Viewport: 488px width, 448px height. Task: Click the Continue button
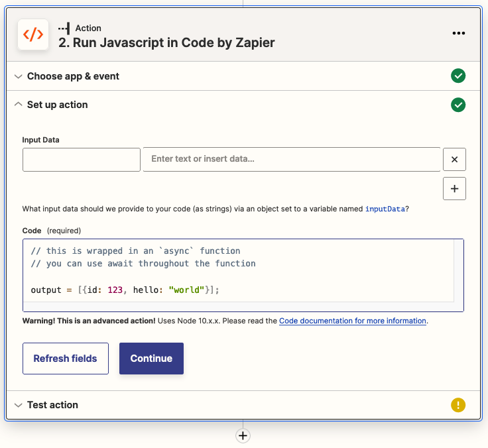(x=151, y=359)
